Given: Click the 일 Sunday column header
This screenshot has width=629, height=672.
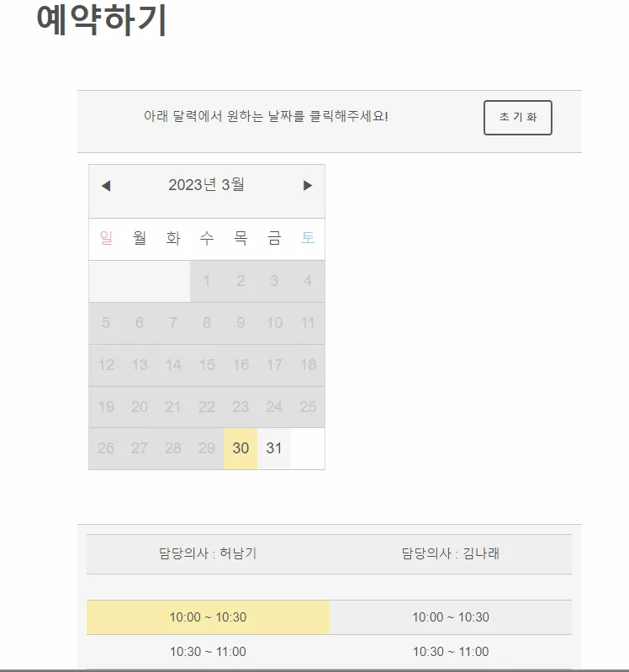Looking at the screenshot, I should pyautogui.click(x=106, y=238).
